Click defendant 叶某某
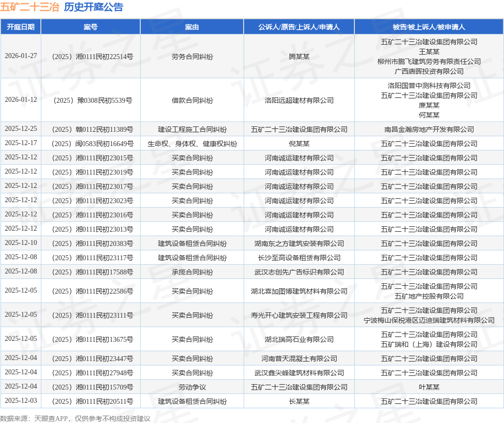This screenshot has width=504, height=423. pyautogui.click(x=429, y=388)
